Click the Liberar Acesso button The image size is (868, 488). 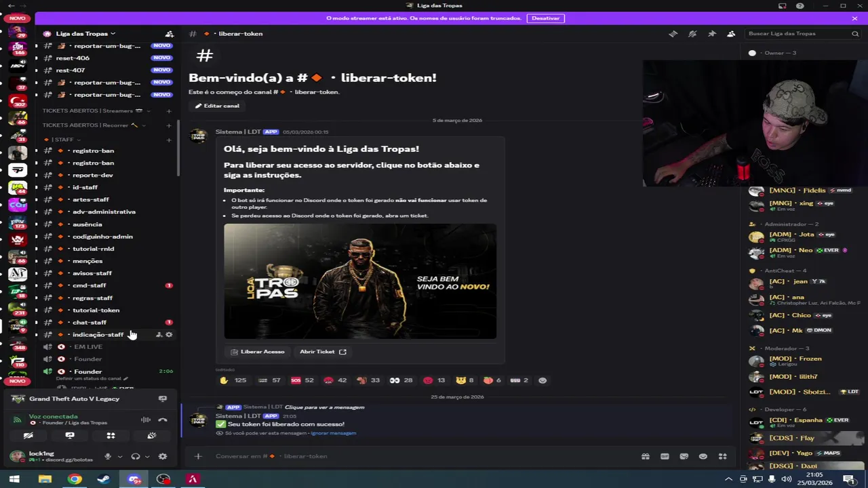(x=258, y=352)
